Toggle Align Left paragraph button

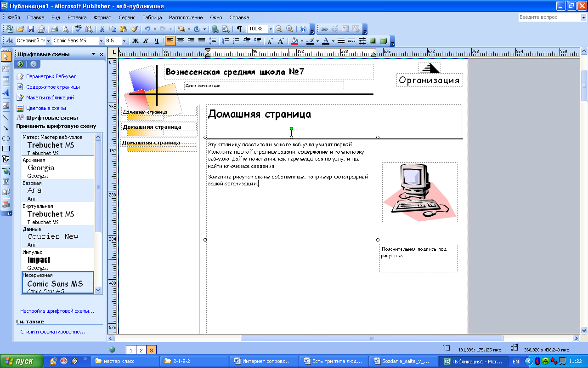[170, 41]
